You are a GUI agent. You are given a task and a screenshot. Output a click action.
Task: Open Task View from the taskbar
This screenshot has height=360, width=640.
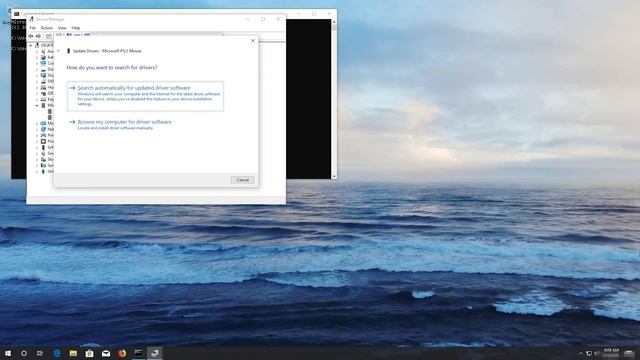point(40,353)
